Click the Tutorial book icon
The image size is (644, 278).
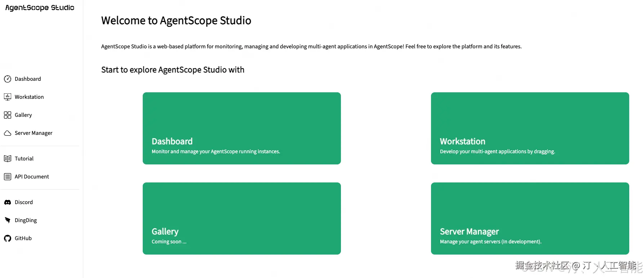coord(8,159)
